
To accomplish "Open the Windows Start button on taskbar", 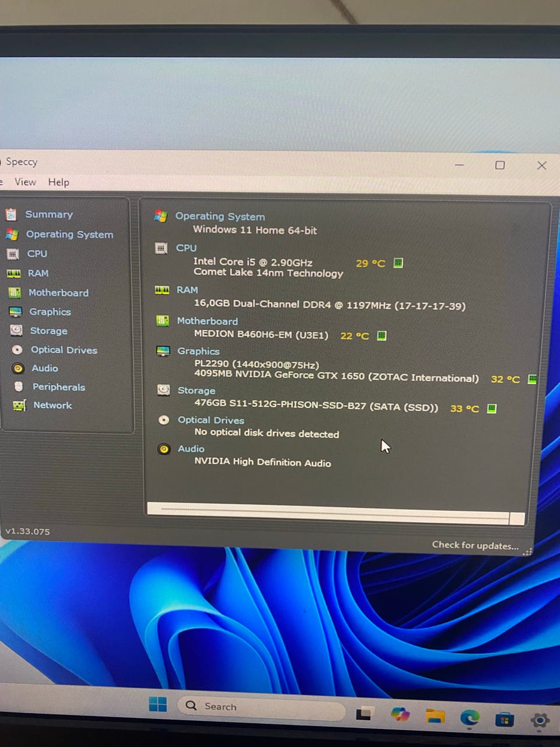I will (x=157, y=704).
